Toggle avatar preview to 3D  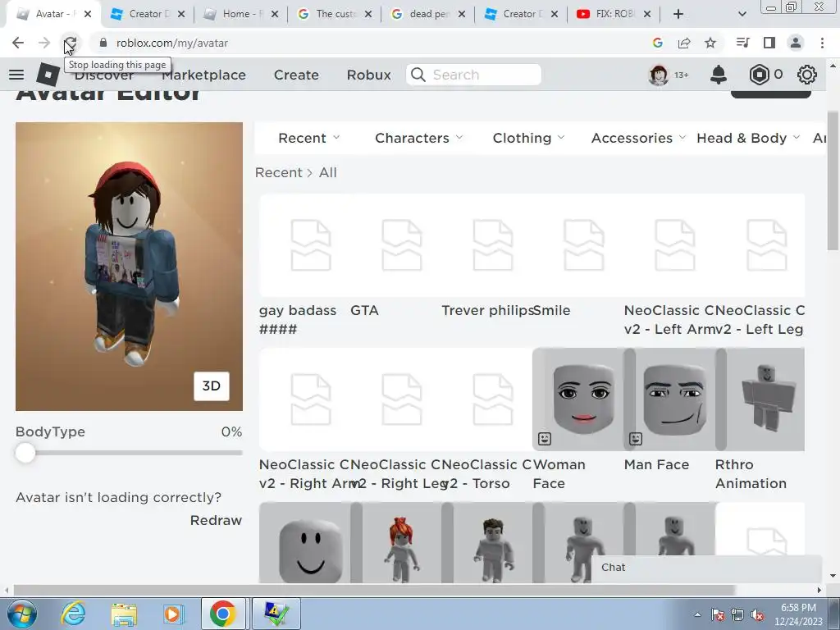pos(211,386)
